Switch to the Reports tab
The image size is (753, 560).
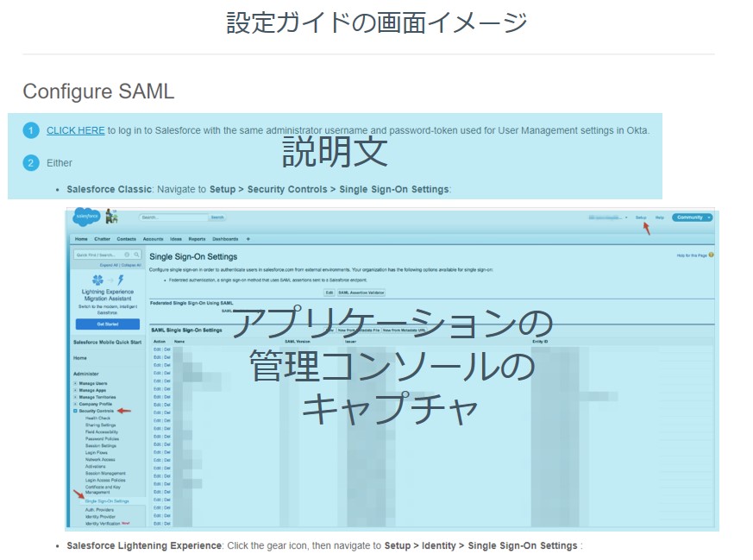click(x=197, y=239)
